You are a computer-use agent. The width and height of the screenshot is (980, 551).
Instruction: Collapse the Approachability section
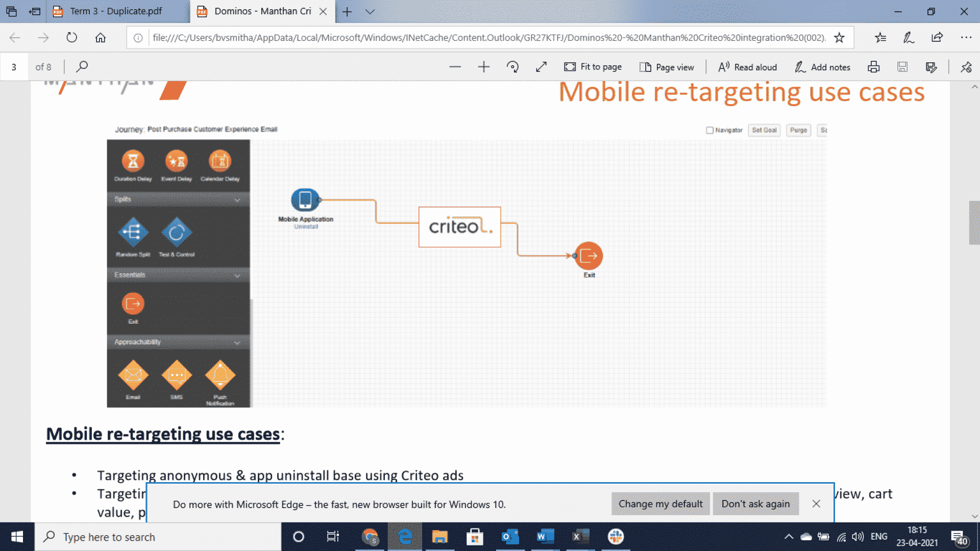(237, 342)
